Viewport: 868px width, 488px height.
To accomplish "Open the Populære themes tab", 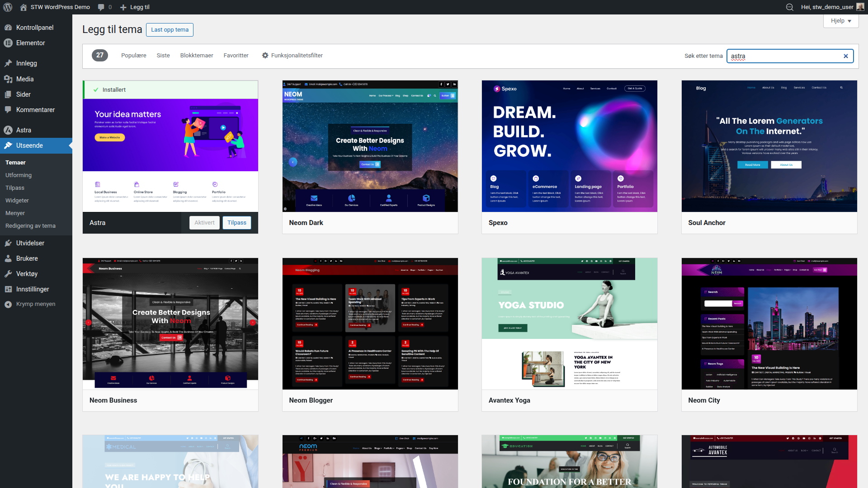I will pos(133,55).
